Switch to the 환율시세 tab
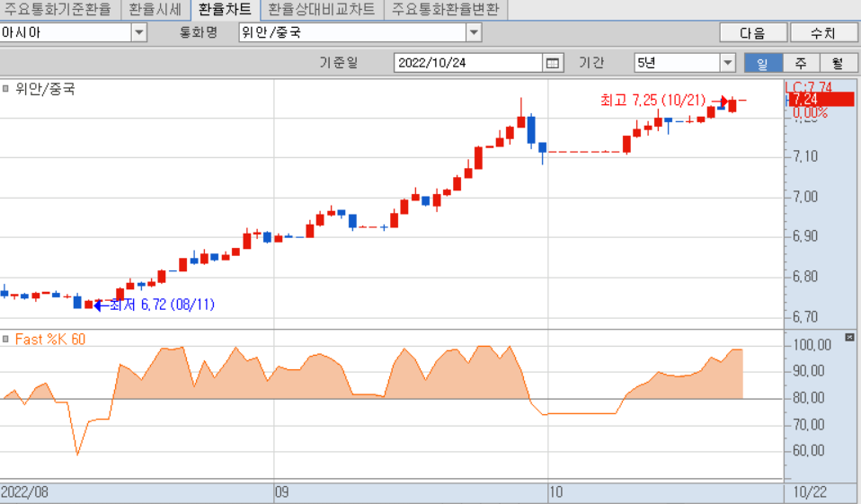The width and height of the screenshot is (861, 504). [x=155, y=9]
